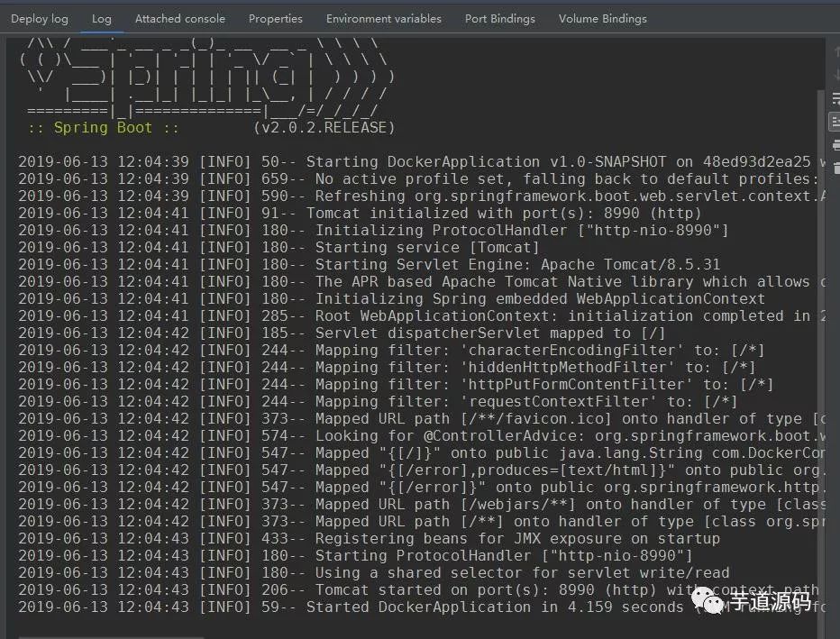Click the 'httpPutFormContentFilter' mapping line

coord(396,385)
